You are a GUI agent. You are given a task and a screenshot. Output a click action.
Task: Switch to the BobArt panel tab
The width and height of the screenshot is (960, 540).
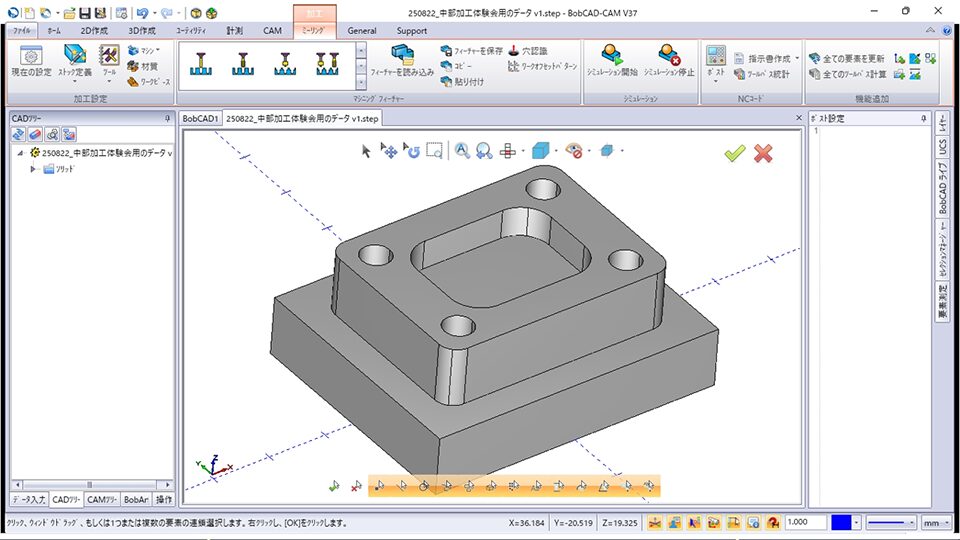click(x=135, y=500)
